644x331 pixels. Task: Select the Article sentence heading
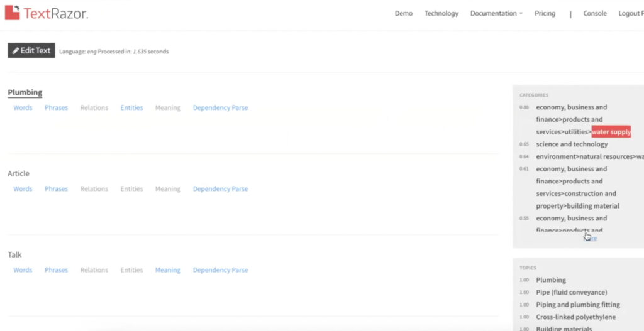tap(18, 173)
